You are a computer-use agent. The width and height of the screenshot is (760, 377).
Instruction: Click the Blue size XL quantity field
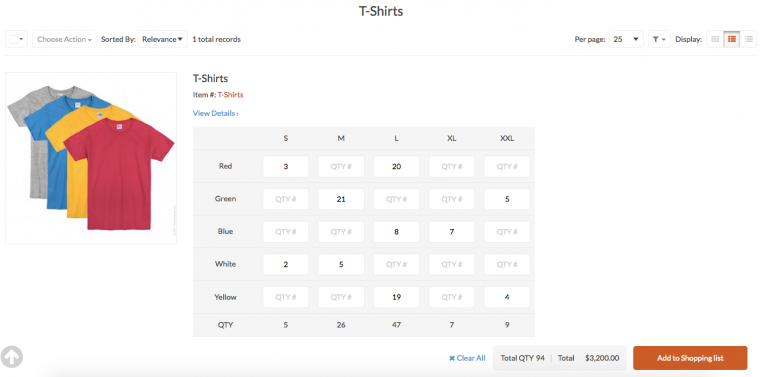click(451, 232)
